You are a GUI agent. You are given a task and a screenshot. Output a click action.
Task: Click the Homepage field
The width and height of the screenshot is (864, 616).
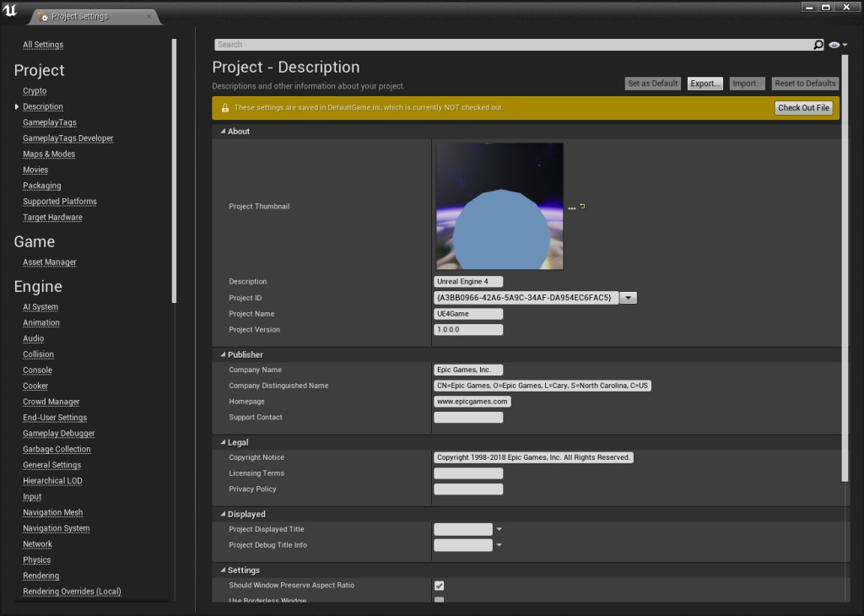click(472, 402)
